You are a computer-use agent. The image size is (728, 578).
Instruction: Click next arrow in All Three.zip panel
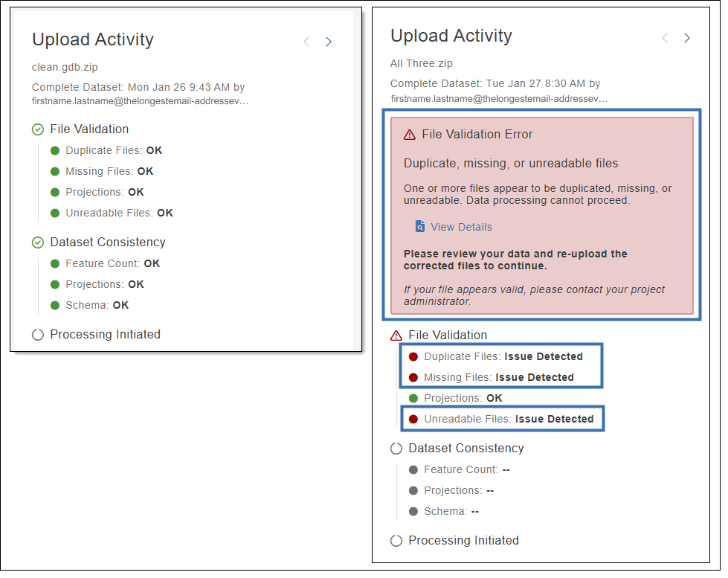(687, 38)
